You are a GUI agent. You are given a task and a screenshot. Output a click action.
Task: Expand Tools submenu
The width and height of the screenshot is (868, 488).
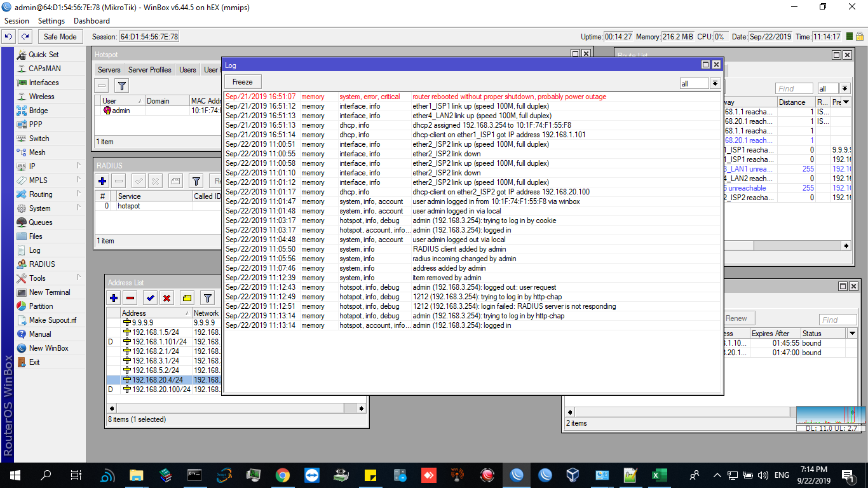[50, 278]
